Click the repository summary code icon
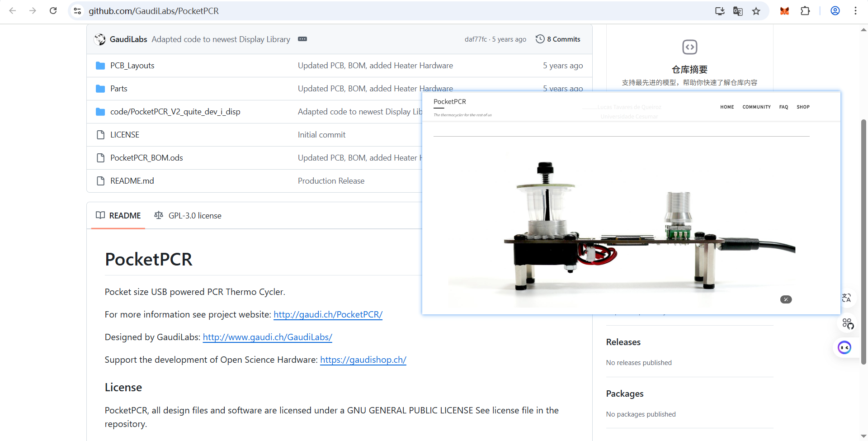This screenshot has height=441, width=868. 689,47
